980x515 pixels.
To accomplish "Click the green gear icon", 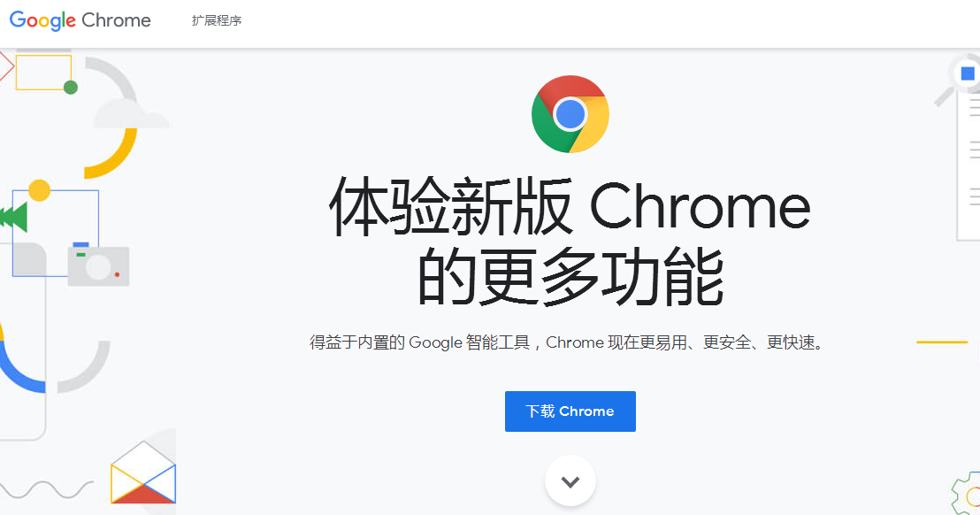I will coord(968,494).
